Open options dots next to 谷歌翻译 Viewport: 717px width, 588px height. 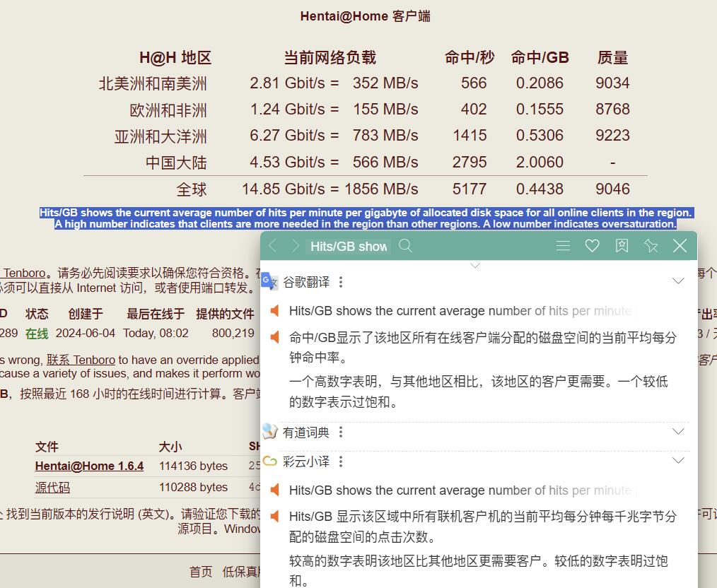(341, 282)
